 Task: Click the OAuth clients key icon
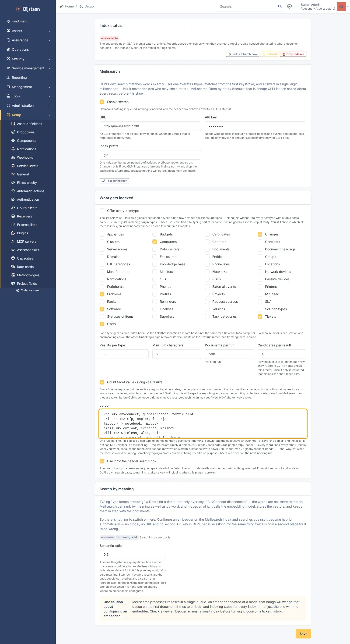click(x=13, y=208)
